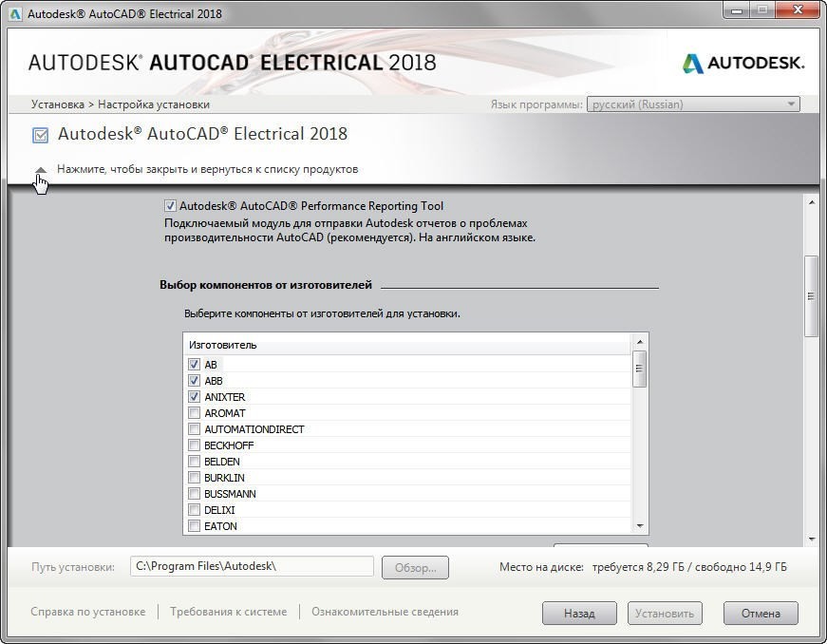Image resolution: width=827 pixels, height=644 pixels.
Task: Click the Изготовитель column header
Action: [x=406, y=345]
